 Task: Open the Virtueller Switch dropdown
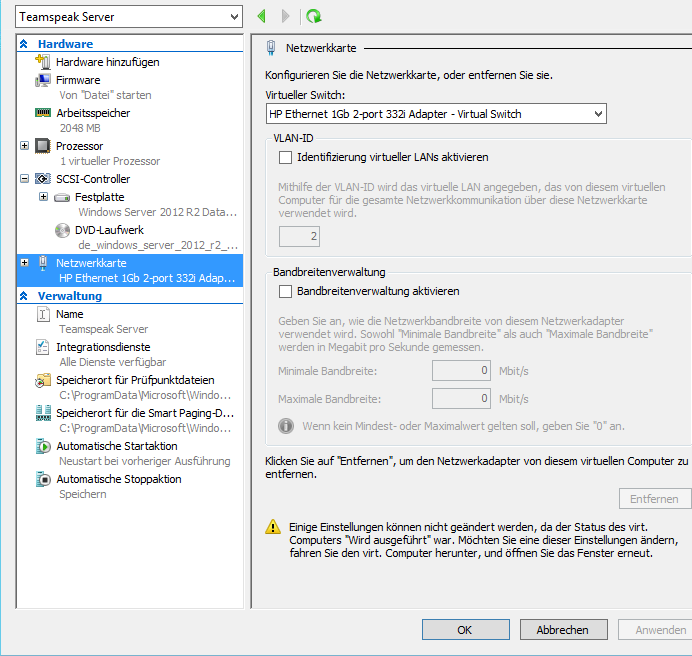(x=436, y=114)
